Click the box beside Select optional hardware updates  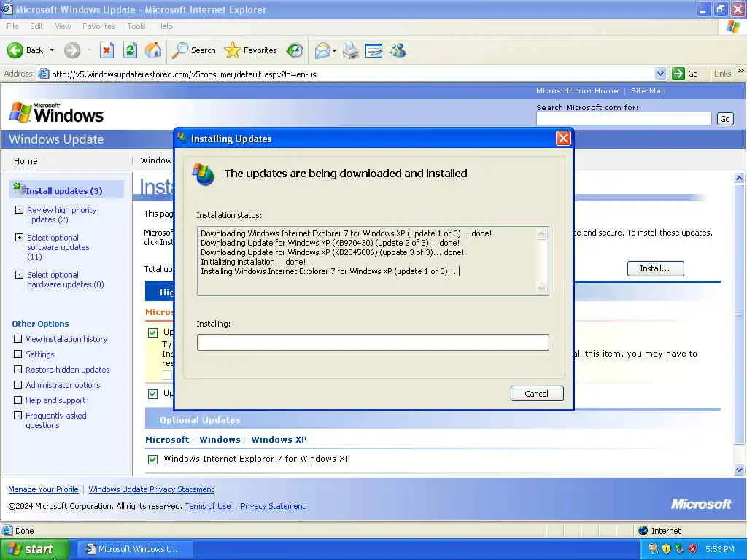(x=19, y=275)
